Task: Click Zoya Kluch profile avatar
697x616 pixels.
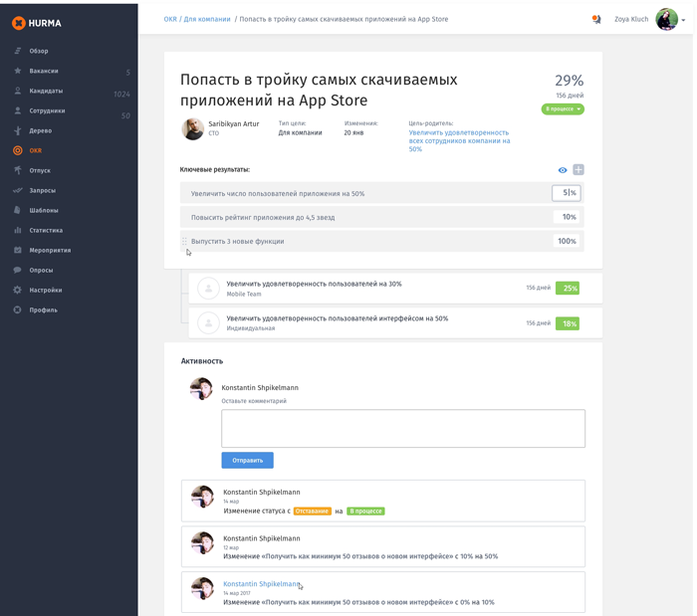Action: click(666, 19)
